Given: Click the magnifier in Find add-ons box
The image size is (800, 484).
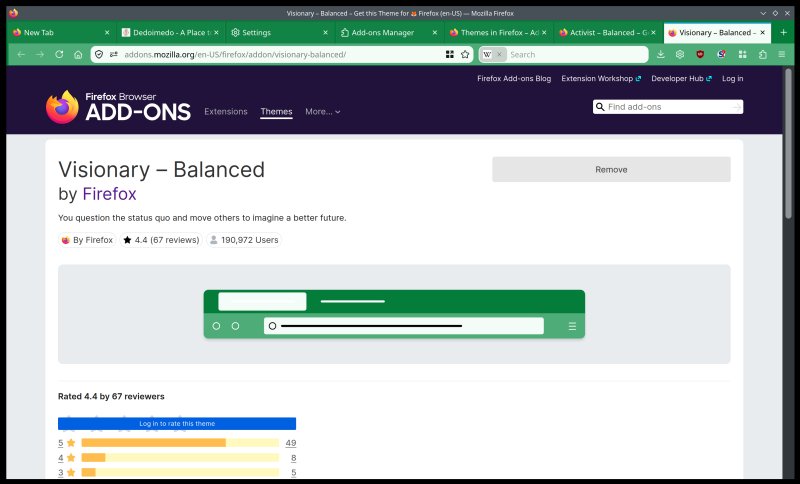Looking at the screenshot, I should coord(600,107).
